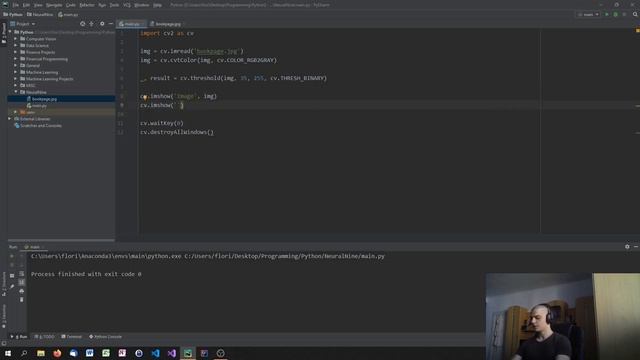Open TODO tool window button
640x360 pixels.
[44, 337]
